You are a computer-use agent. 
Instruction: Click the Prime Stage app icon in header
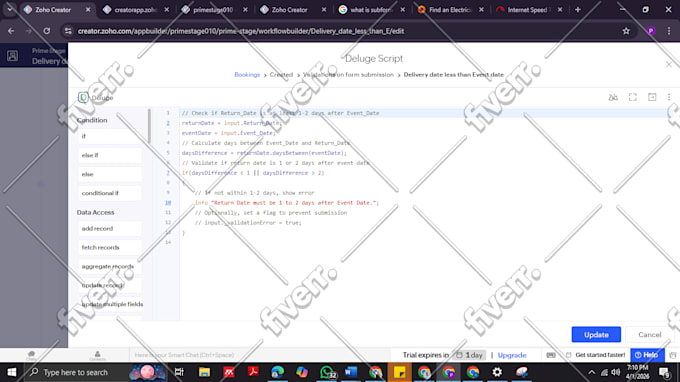12,56
